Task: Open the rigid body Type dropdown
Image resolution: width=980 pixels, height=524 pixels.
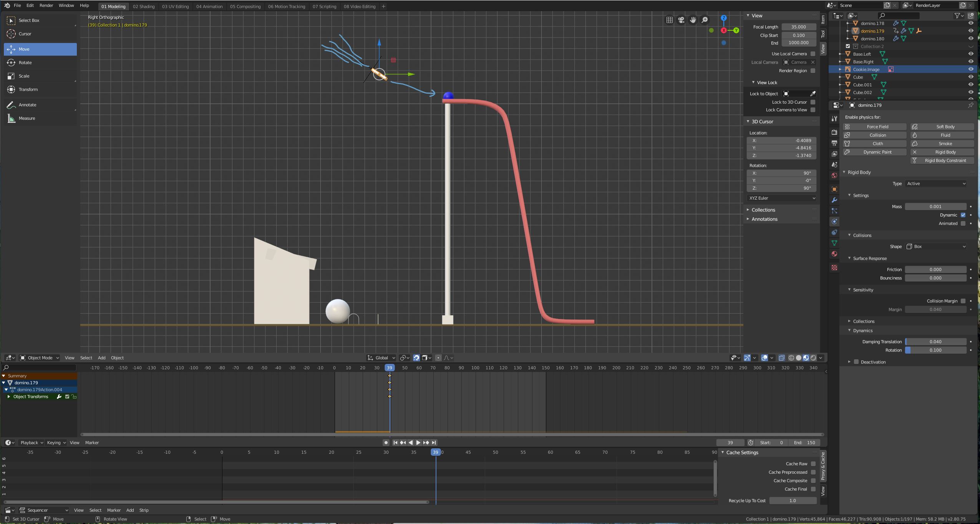Action: (936, 183)
